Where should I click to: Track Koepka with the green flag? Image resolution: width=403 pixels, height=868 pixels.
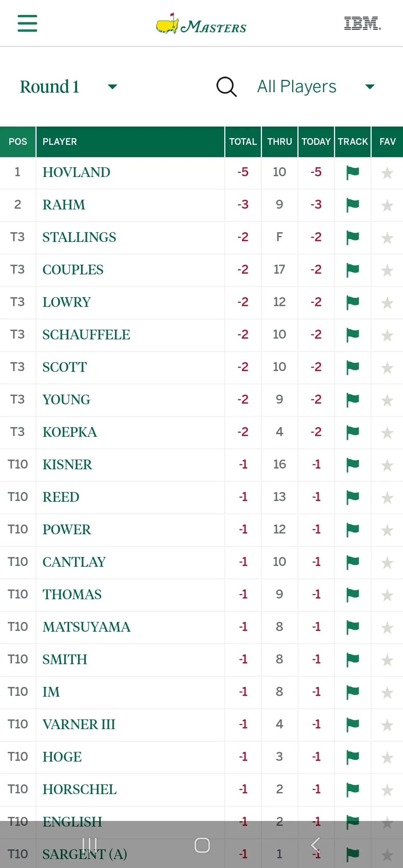(x=352, y=432)
